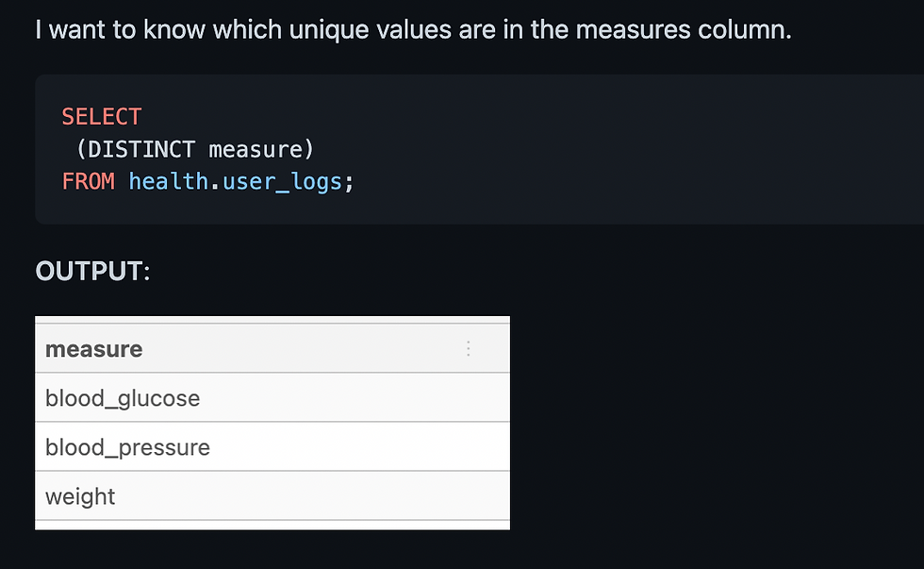Click the word unique in the sentence
This screenshot has height=569, width=924.
point(328,29)
